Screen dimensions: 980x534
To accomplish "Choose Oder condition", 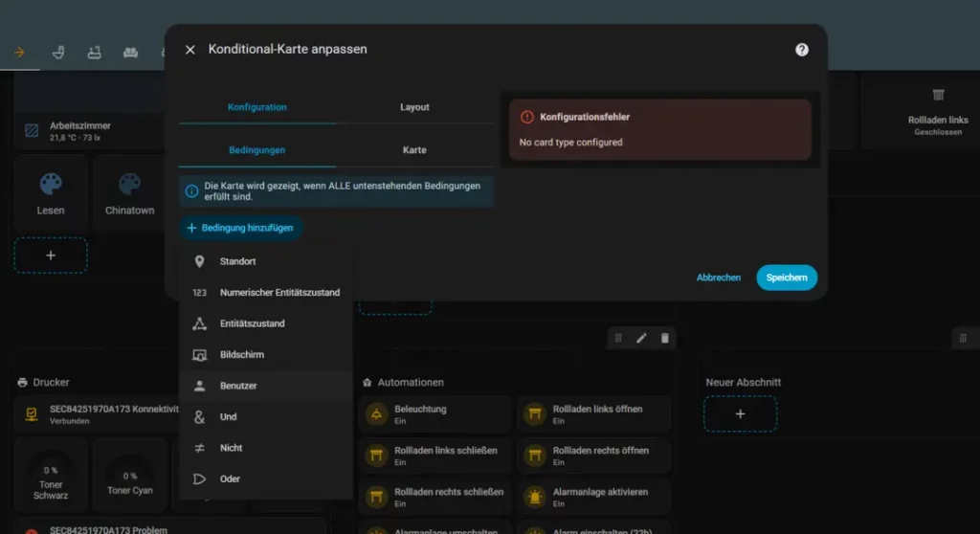I will pos(266,479).
